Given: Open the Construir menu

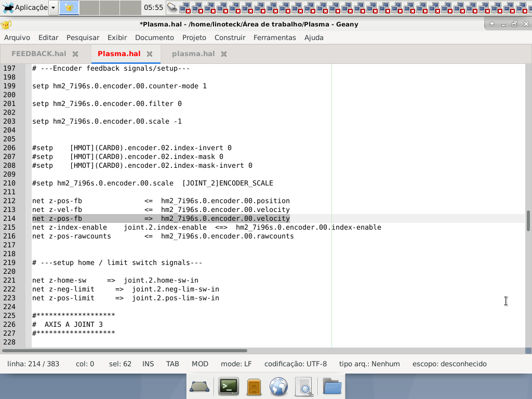Looking at the screenshot, I should tap(230, 37).
